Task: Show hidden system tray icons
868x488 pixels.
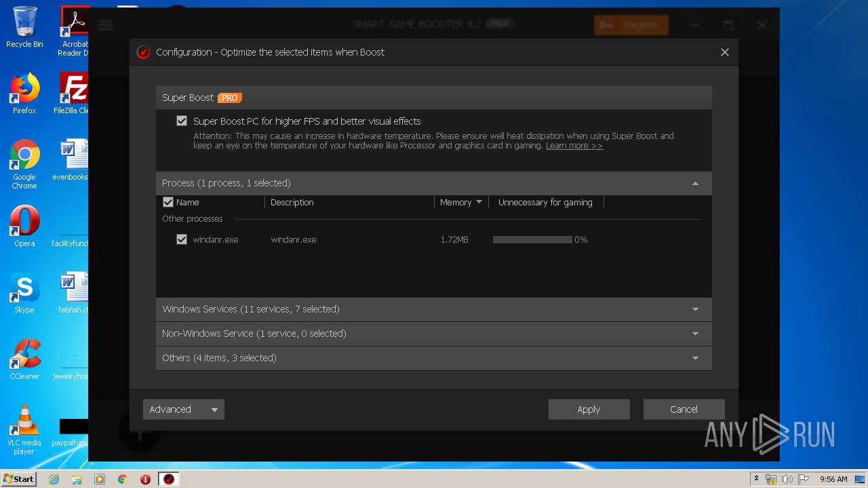Action: pos(756,479)
